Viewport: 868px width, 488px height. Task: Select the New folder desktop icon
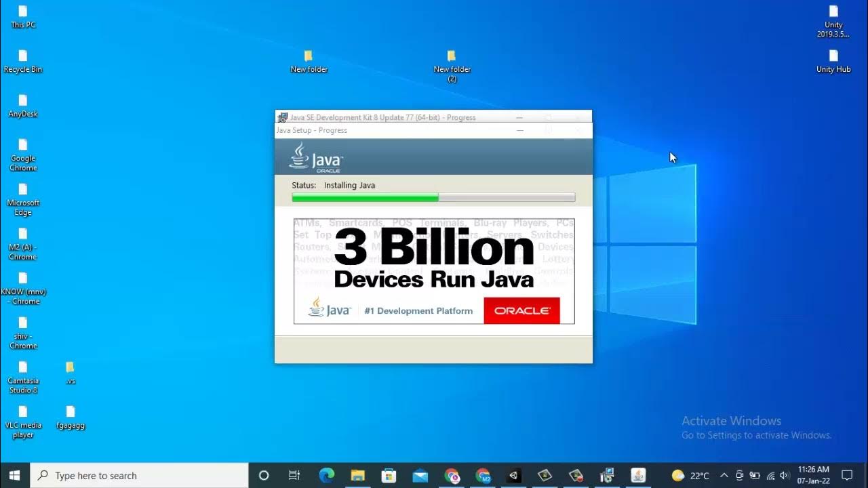pos(309,61)
